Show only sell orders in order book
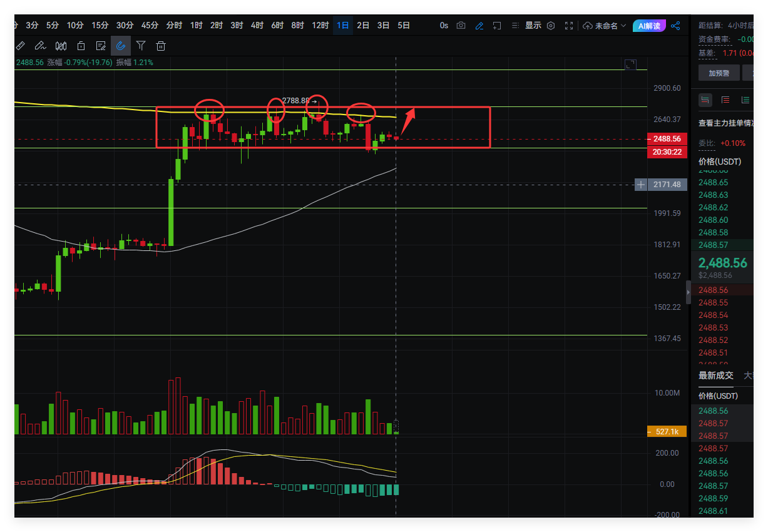 click(x=725, y=100)
